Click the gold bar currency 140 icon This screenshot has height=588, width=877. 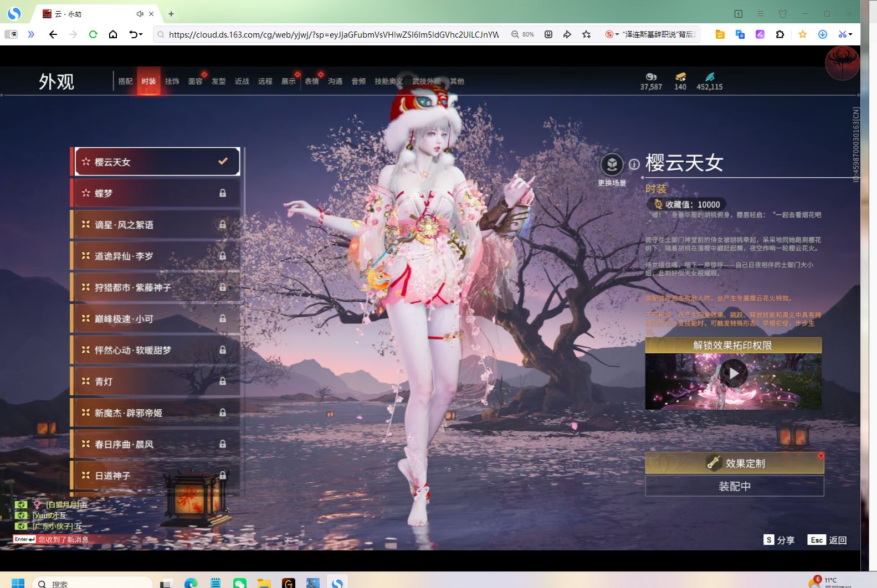[x=680, y=76]
